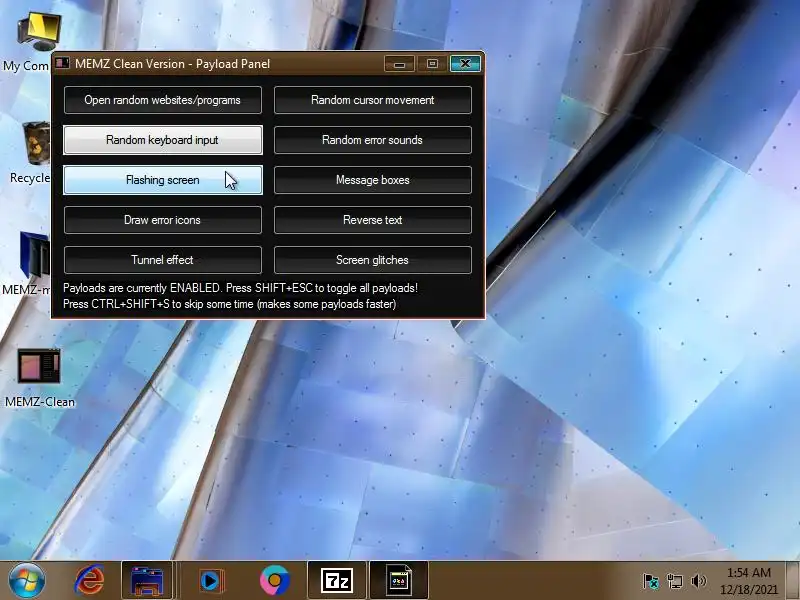Open Windows Media Player from the taskbar
Image resolution: width=800 pixels, height=600 pixels.
(211, 581)
